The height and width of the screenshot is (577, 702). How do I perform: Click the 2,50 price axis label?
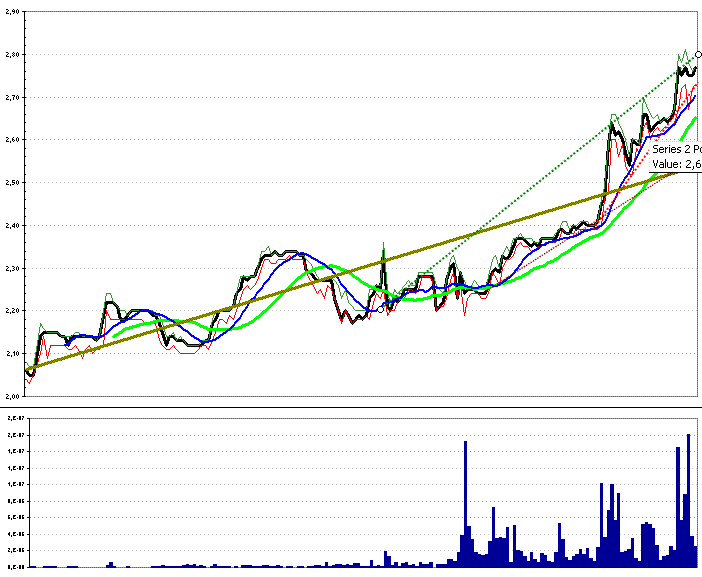coord(12,183)
